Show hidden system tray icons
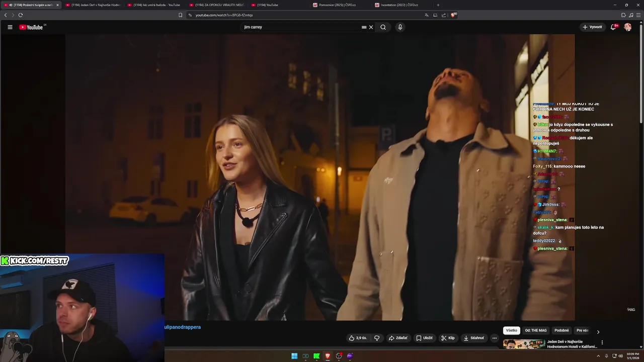 (x=599, y=356)
